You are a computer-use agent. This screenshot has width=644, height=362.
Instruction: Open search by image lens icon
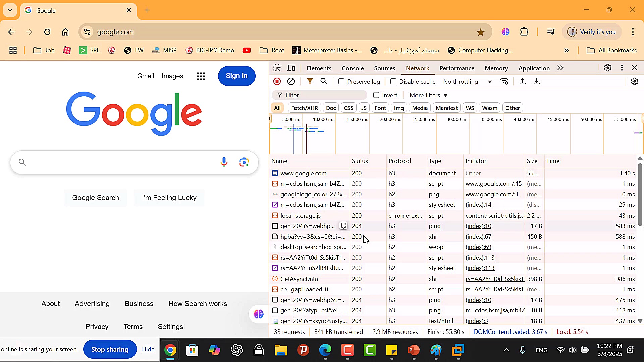(x=244, y=162)
